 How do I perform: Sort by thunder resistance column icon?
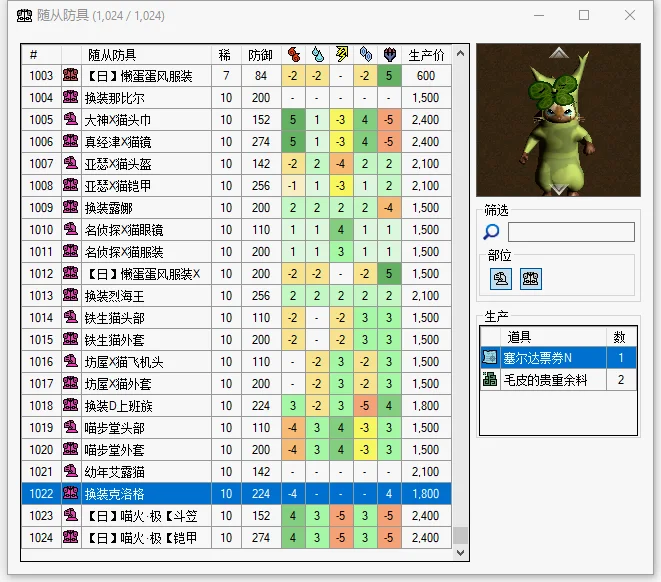pos(341,54)
